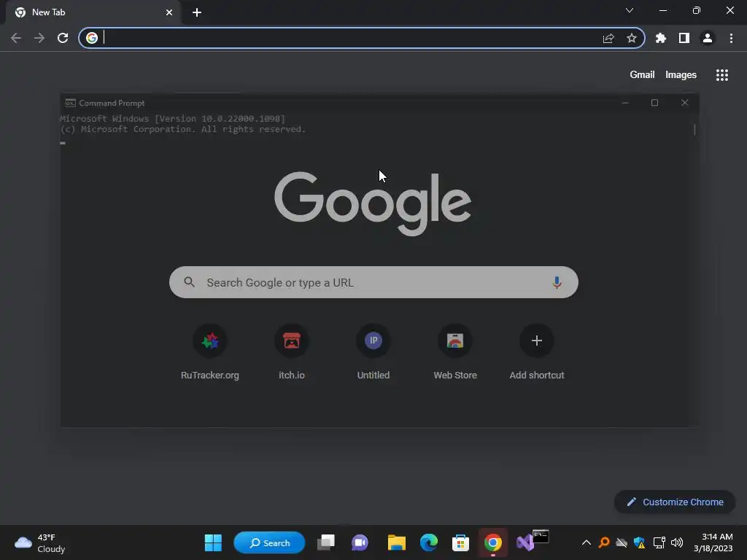The width and height of the screenshot is (747, 560).
Task: Close the Command Prompt window
Action: [684, 103]
